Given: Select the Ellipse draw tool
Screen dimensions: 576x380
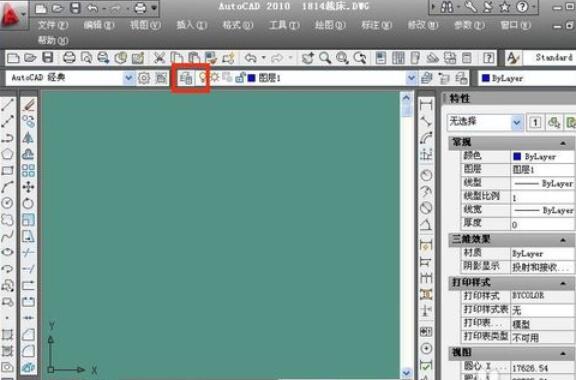Looking at the screenshot, I should coord(8,252).
